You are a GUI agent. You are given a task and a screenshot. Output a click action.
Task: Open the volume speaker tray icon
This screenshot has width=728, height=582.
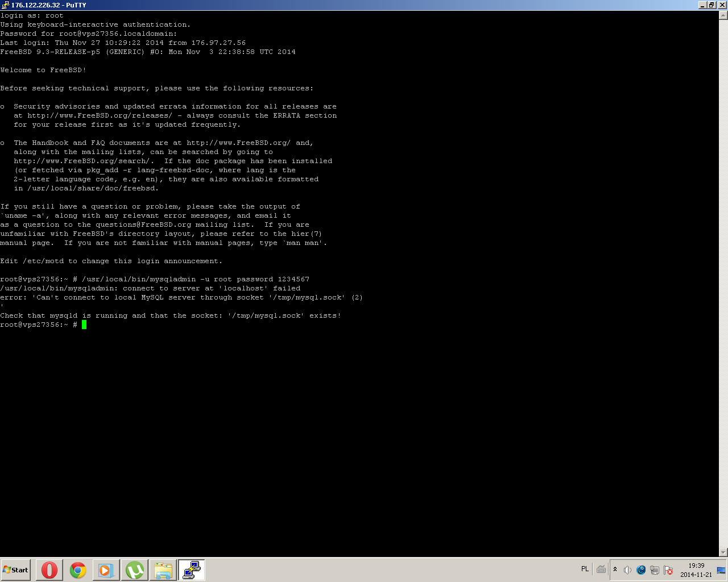627,570
